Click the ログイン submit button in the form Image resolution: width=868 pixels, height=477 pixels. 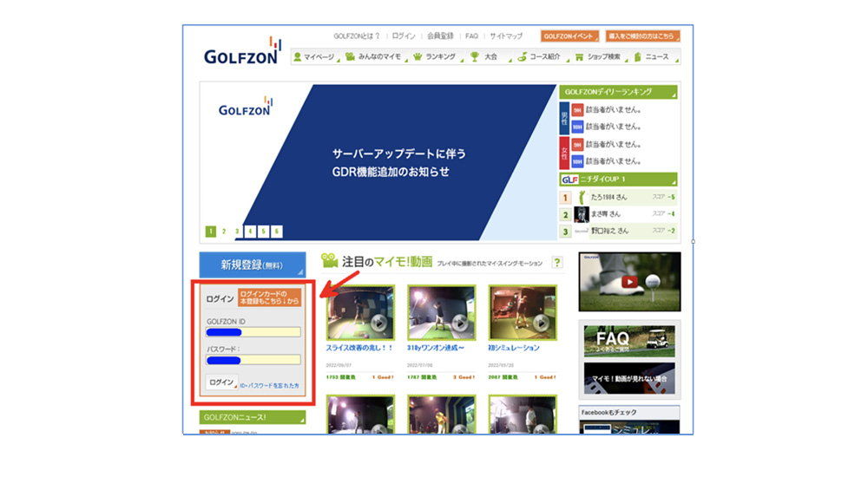221,382
